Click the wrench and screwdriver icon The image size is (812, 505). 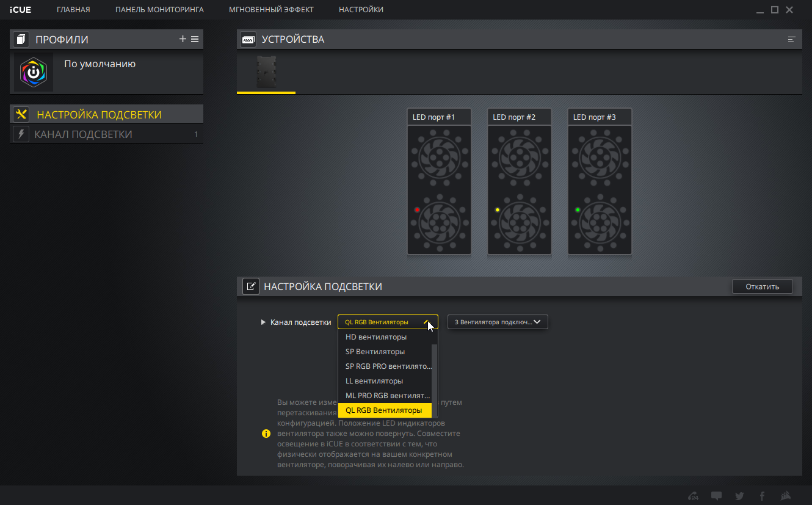tap(21, 115)
